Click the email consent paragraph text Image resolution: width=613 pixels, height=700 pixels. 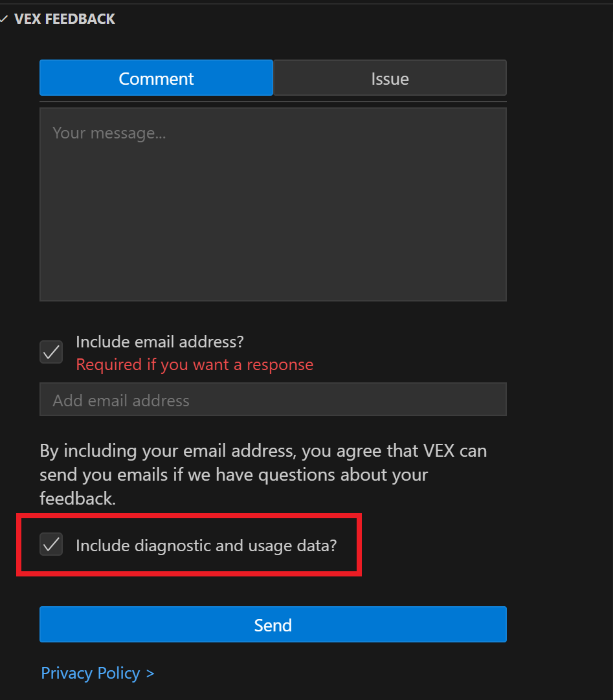[x=263, y=474]
